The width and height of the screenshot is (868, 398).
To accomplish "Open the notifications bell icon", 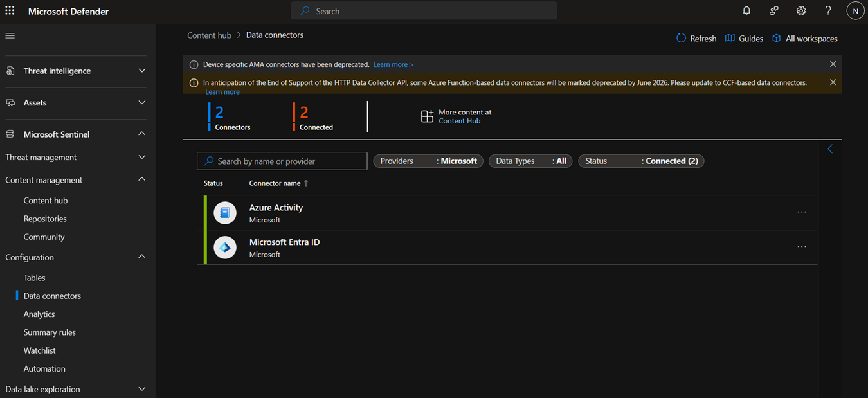I will click(x=746, y=11).
